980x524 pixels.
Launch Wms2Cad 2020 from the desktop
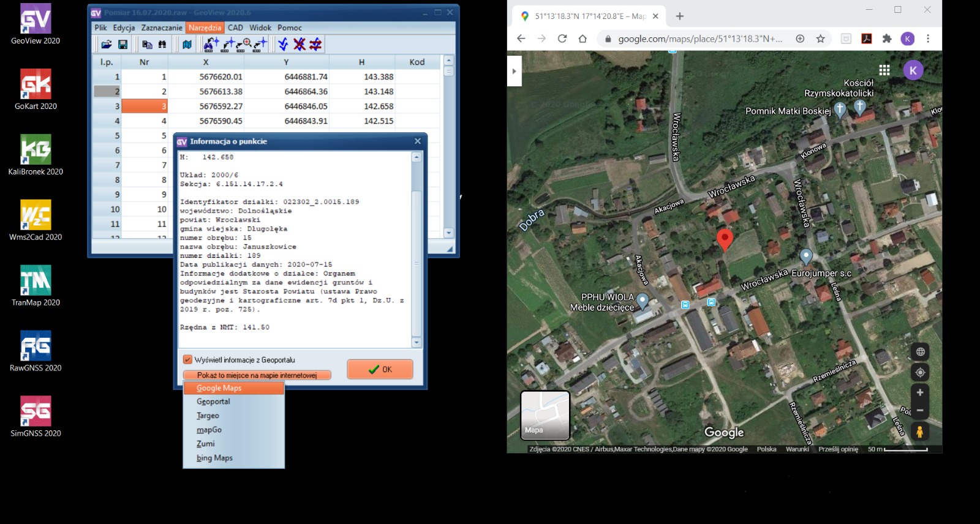click(36, 221)
